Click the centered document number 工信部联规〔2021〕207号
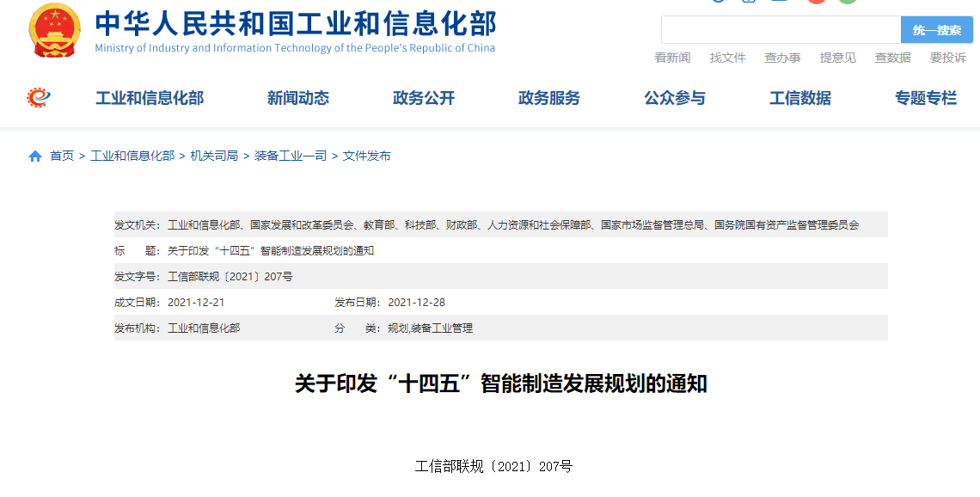 tap(493, 466)
